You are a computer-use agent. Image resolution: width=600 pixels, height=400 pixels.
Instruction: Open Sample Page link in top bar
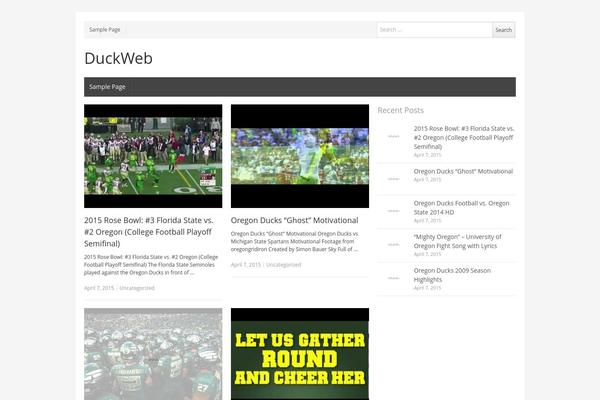coord(104,29)
